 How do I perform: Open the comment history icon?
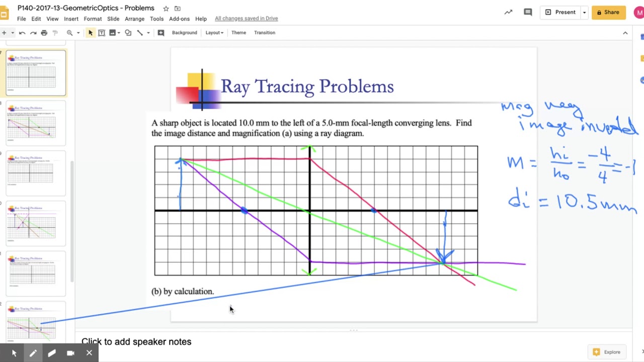(528, 12)
